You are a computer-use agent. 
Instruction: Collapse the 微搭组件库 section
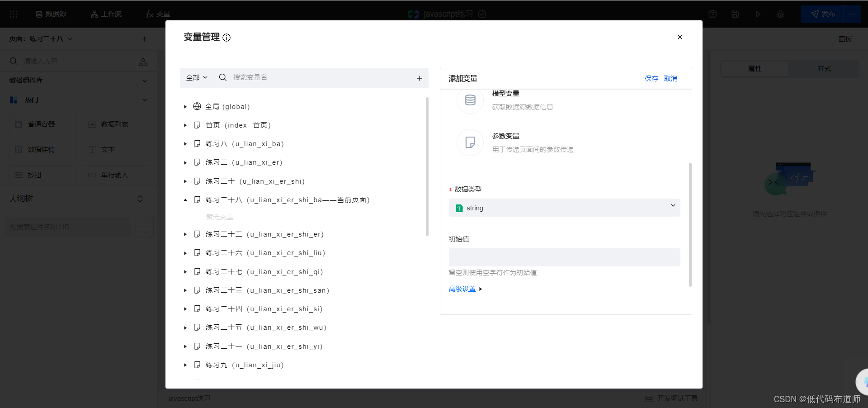click(x=145, y=81)
